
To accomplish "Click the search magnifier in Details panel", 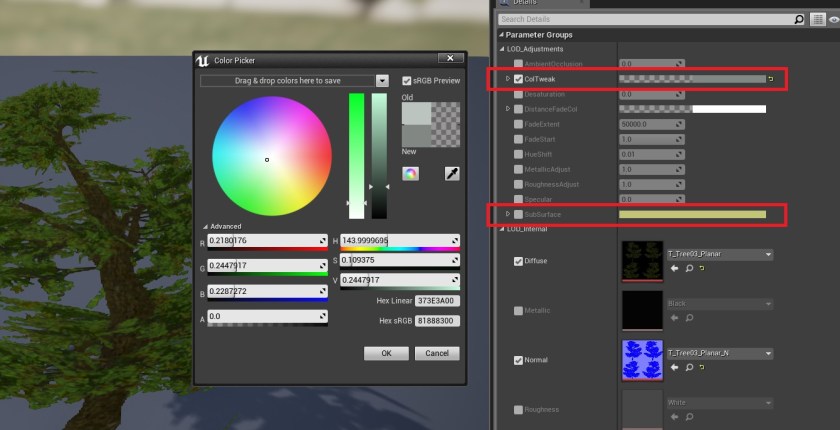I will click(x=798, y=19).
